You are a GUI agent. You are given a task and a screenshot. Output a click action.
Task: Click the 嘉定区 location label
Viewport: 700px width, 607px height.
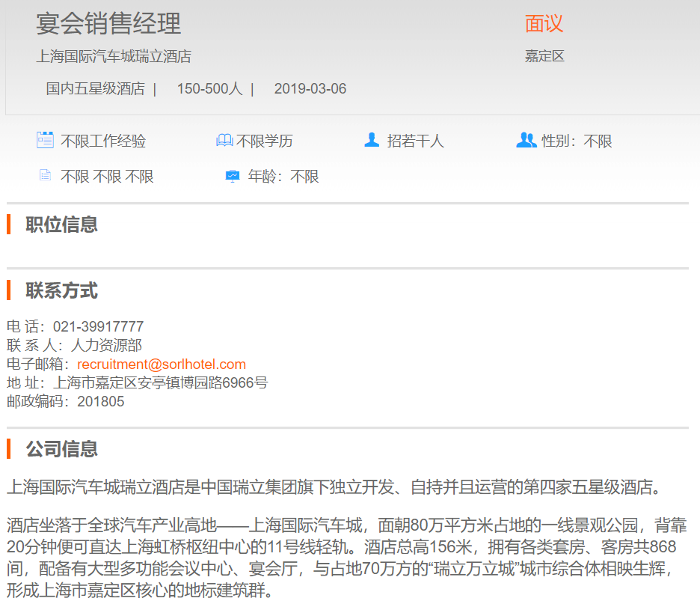[x=544, y=56]
